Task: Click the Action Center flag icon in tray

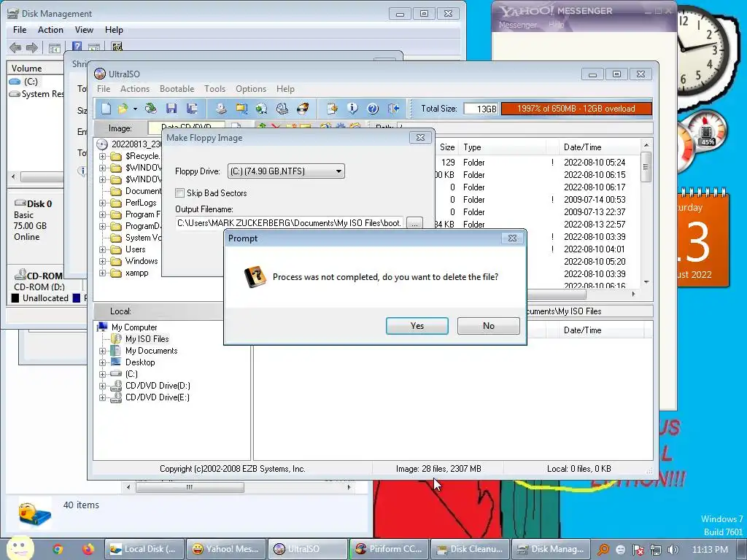Action: [638, 550]
